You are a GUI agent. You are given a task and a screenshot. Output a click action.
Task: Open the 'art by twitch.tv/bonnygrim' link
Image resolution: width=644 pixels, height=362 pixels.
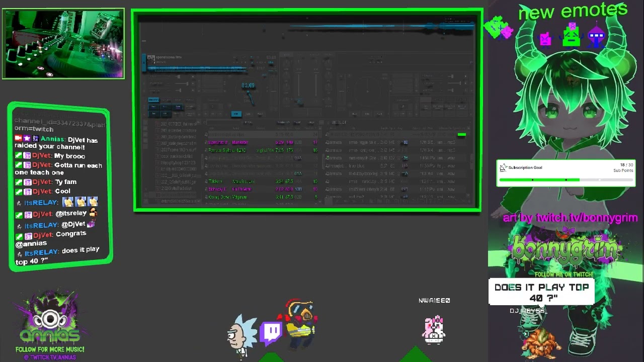(x=570, y=218)
